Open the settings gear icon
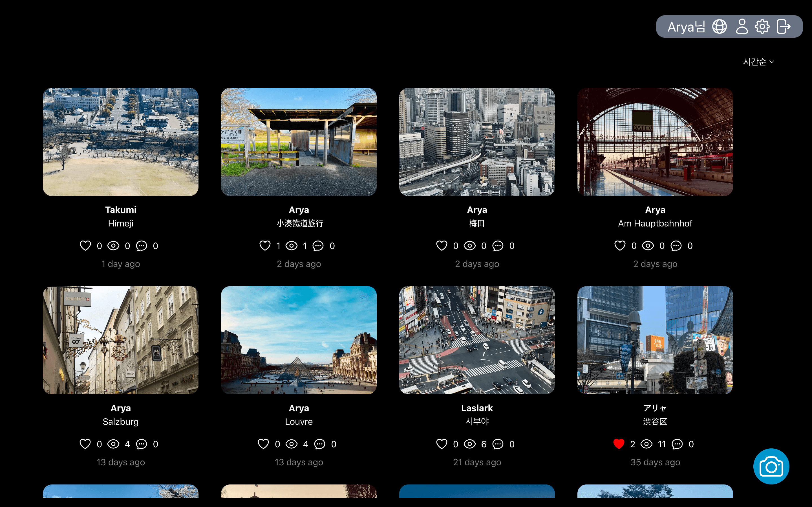Image resolution: width=812 pixels, height=507 pixels. [763, 26]
